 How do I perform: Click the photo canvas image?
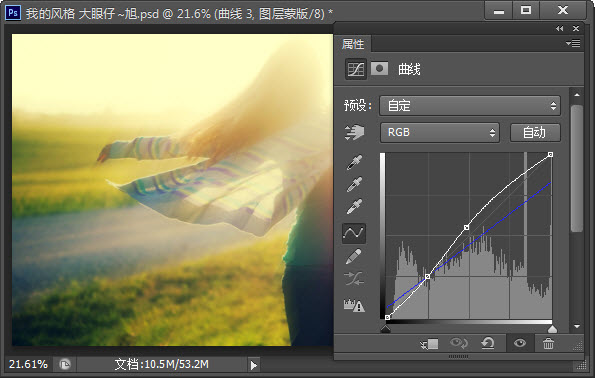coord(173,190)
